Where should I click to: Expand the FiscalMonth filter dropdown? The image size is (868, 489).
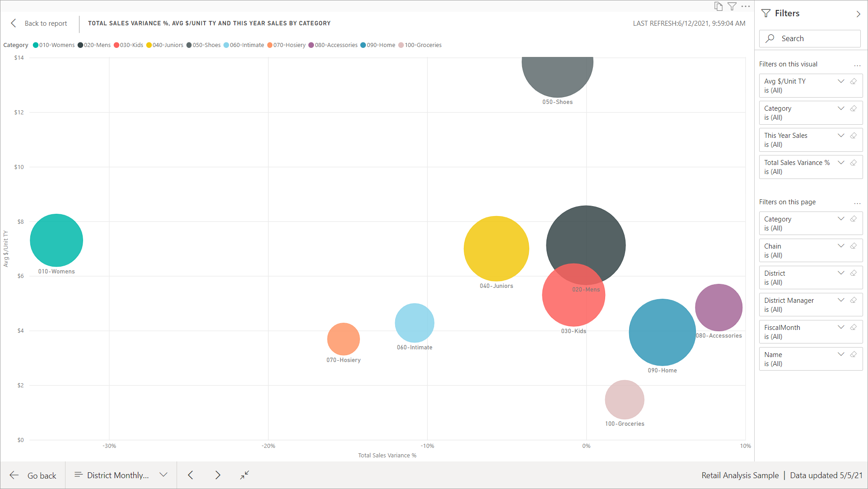[x=841, y=327]
